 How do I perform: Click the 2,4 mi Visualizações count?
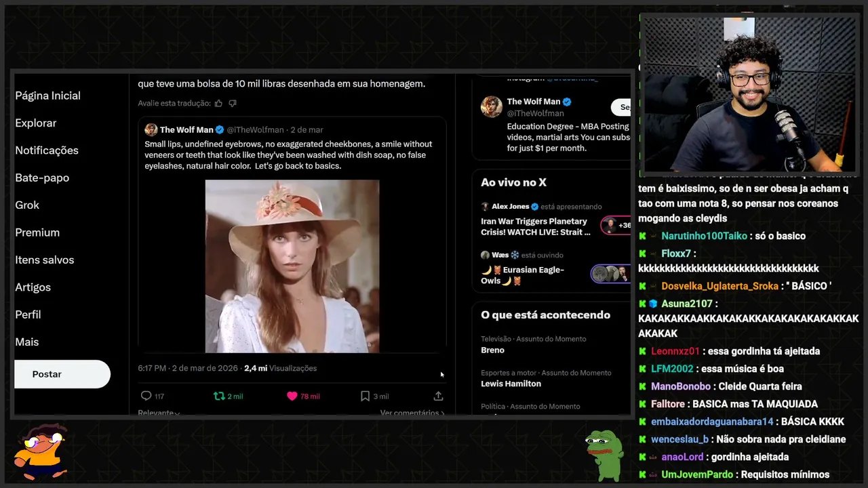click(x=280, y=368)
